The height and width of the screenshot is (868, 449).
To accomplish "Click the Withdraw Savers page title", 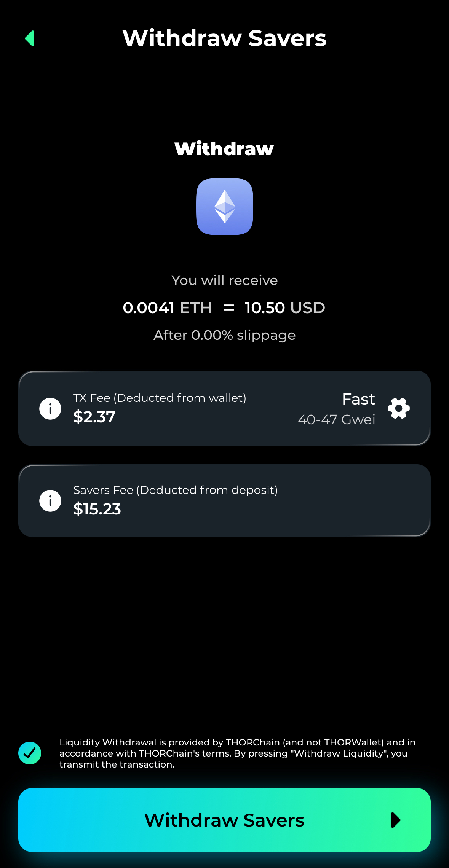I will (224, 38).
